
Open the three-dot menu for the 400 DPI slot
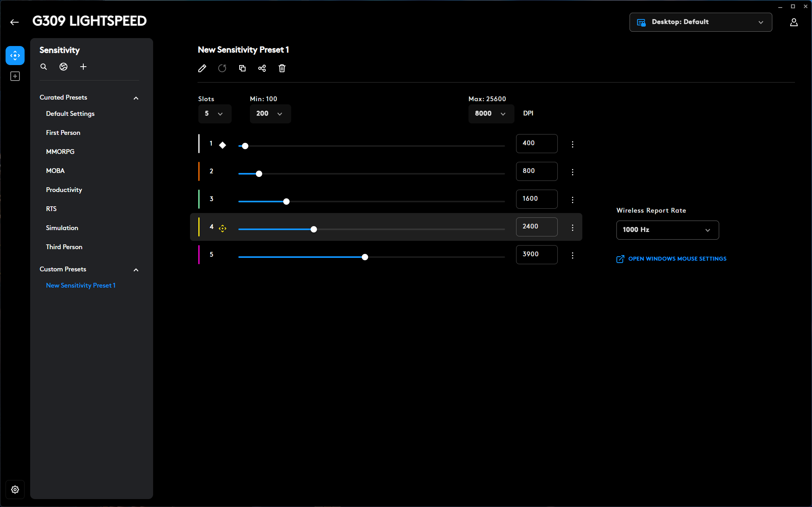pos(572,144)
